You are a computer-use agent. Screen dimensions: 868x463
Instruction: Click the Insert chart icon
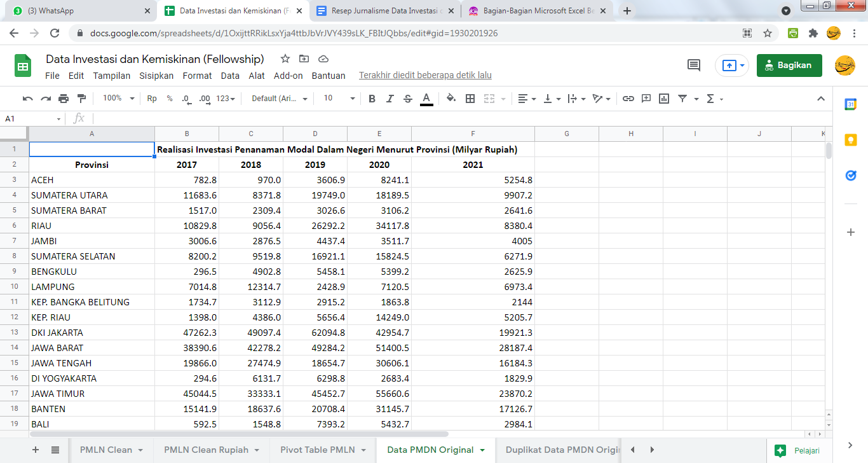pyautogui.click(x=664, y=99)
